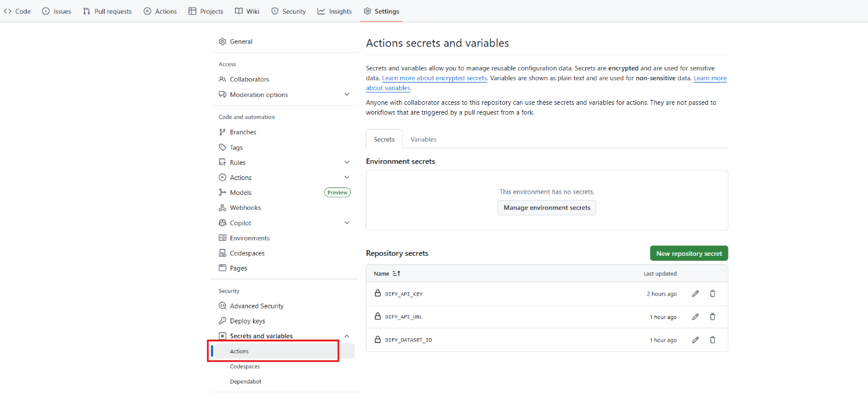The width and height of the screenshot is (868, 401).
Task: Click the DIFY_API_URL secret name
Action: pyautogui.click(x=404, y=317)
